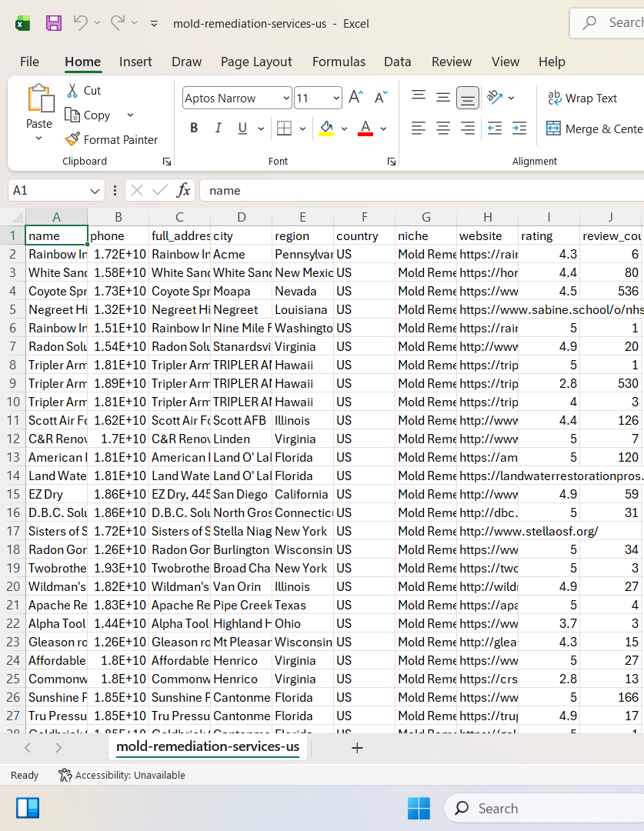This screenshot has width=644, height=831.
Task: Click the formula bar Cancel X icon
Action: (x=137, y=190)
